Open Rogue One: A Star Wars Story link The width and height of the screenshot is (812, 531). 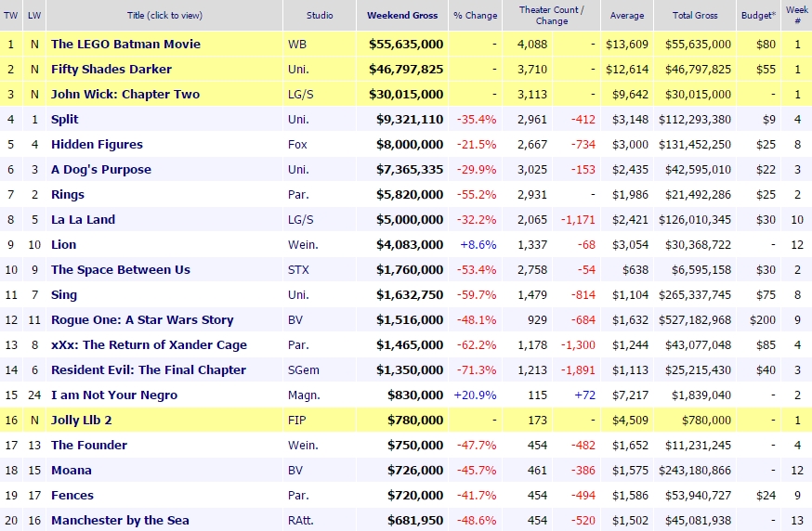point(142,320)
